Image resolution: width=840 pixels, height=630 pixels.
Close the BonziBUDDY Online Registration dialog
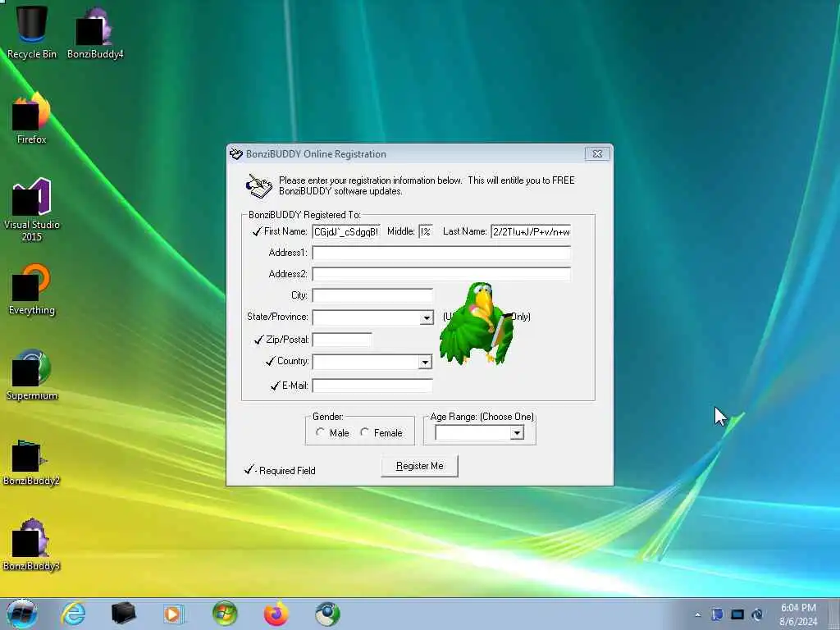(597, 153)
